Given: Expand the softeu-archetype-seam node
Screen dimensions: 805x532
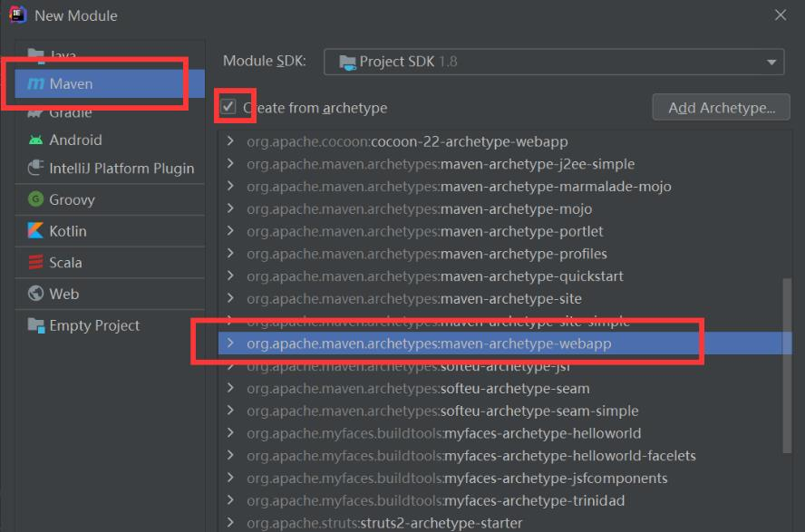Looking at the screenshot, I should [230, 388].
